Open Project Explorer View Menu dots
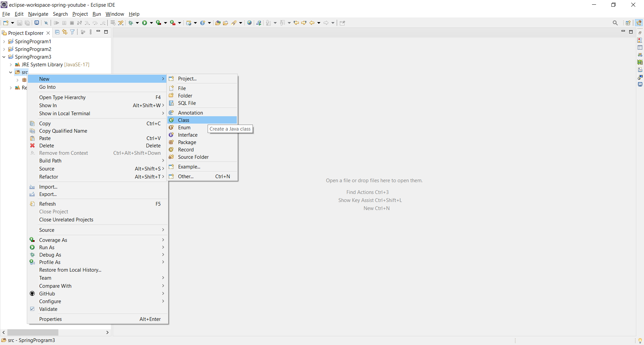 tap(91, 32)
